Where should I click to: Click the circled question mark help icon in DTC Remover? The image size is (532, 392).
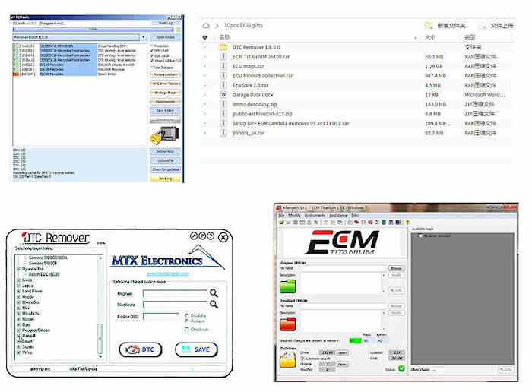[211, 236]
